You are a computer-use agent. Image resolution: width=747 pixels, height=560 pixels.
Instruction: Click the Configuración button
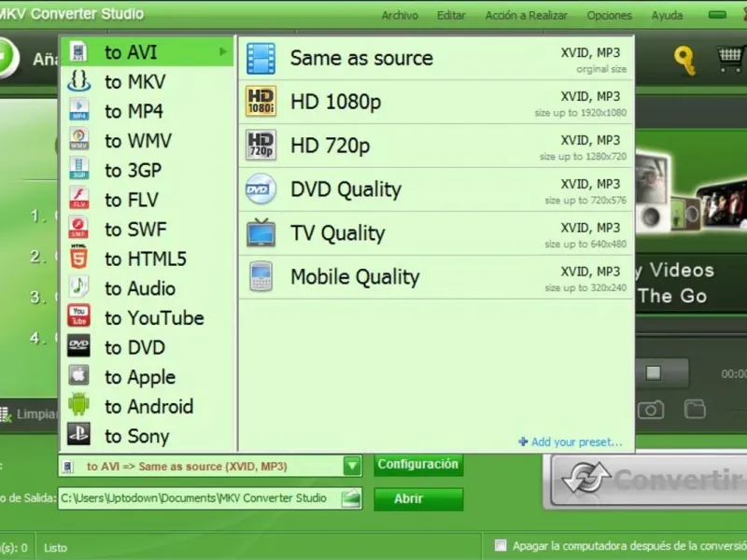[x=418, y=464]
